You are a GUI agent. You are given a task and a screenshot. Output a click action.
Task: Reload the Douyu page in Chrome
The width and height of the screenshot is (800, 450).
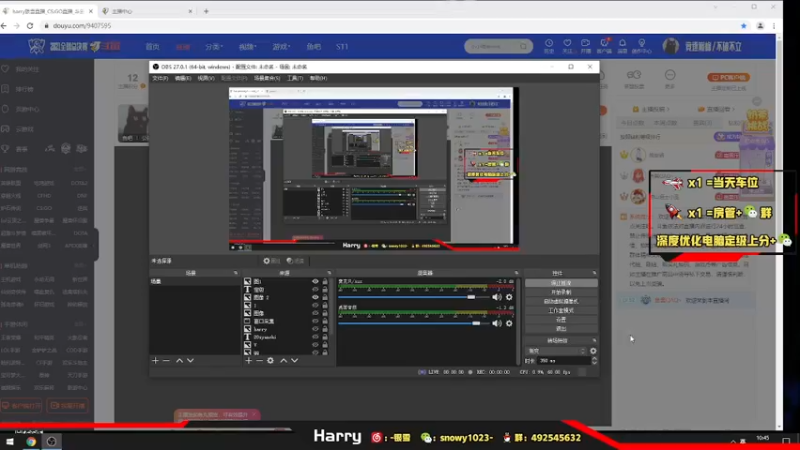click(x=30, y=26)
